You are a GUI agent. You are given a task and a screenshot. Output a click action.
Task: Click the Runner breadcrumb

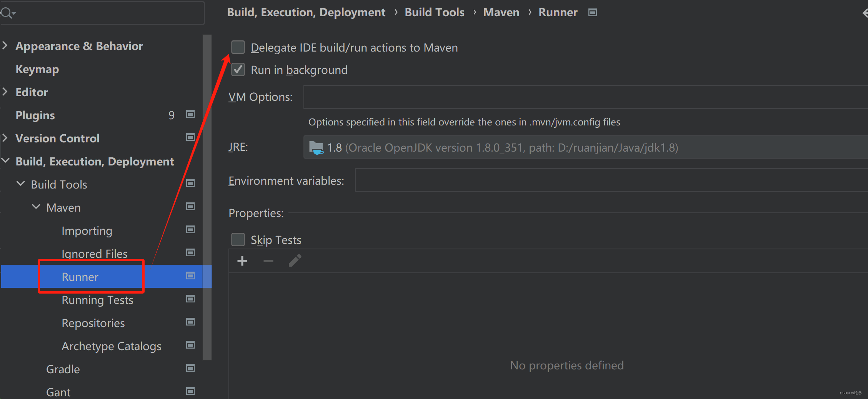point(558,13)
